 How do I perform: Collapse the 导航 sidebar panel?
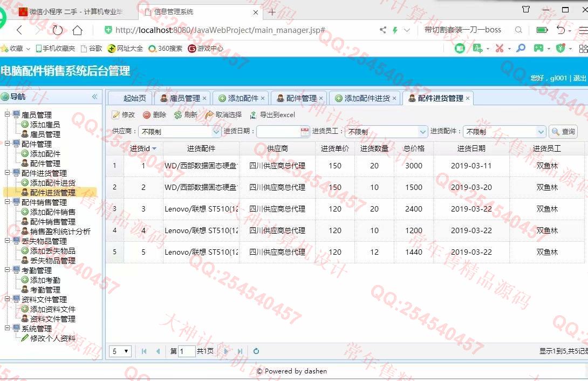94,97
